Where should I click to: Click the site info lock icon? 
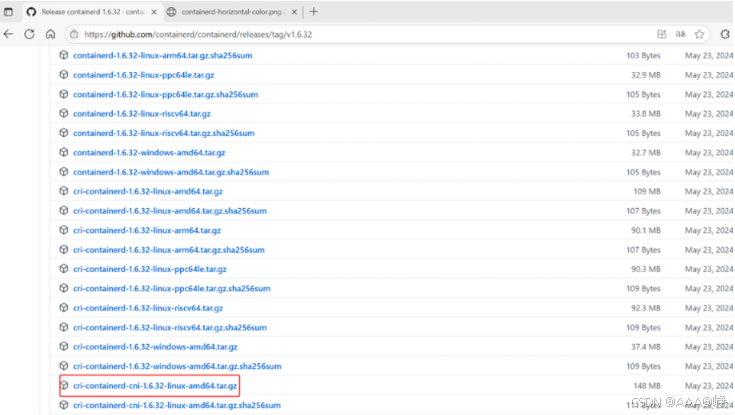(74, 34)
